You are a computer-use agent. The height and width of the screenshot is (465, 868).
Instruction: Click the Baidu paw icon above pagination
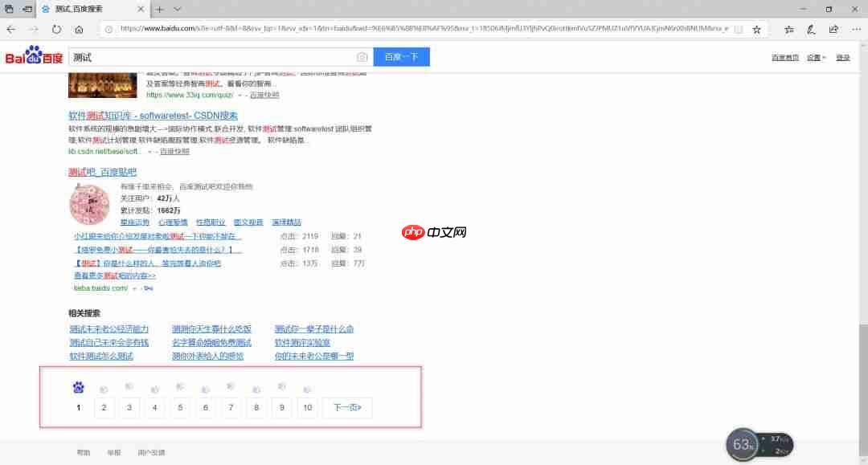(x=78, y=387)
